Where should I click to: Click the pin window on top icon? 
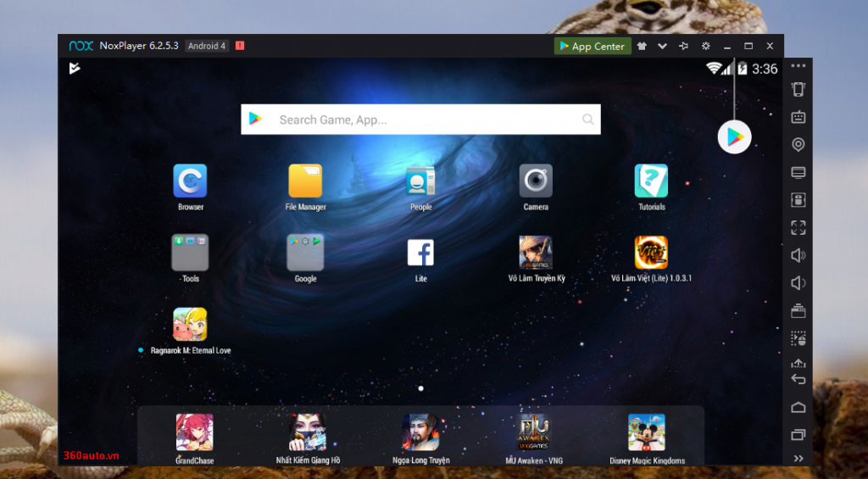(684, 46)
